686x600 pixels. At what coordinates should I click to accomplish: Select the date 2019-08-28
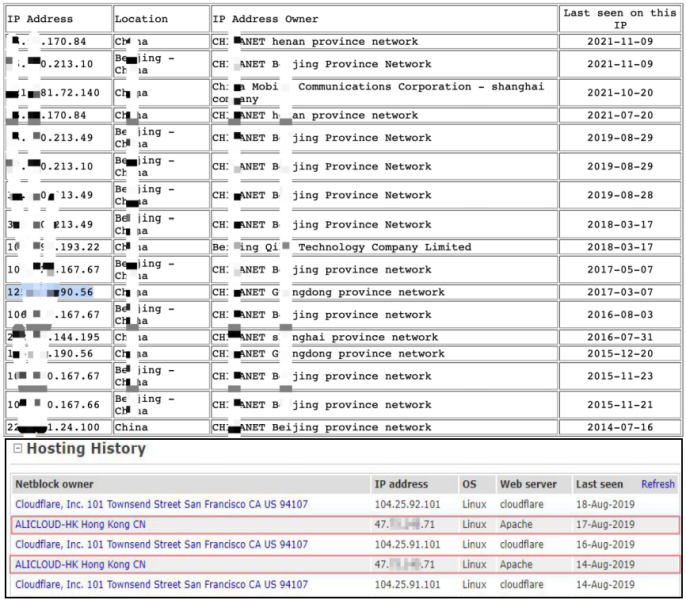[x=620, y=195]
